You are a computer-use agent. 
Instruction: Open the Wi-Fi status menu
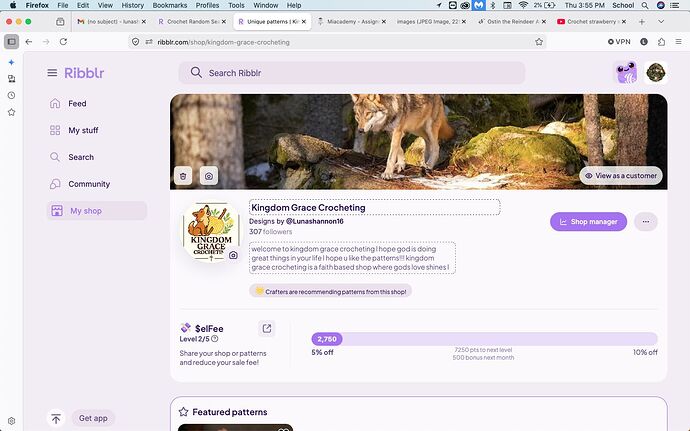[x=523, y=5]
